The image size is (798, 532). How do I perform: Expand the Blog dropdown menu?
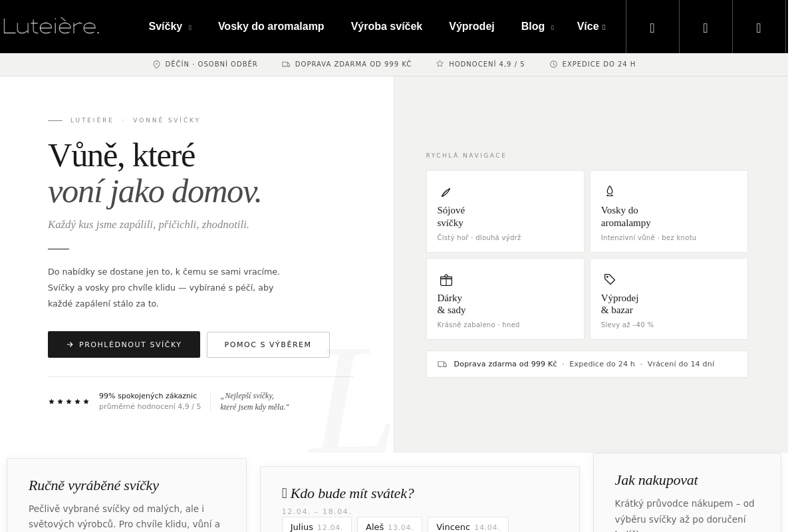pyautogui.click(x=537, y=27)
